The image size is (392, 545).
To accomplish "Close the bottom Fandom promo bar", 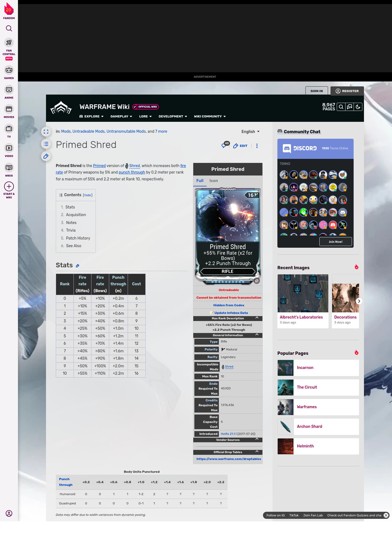I will (x=386, y=515).
